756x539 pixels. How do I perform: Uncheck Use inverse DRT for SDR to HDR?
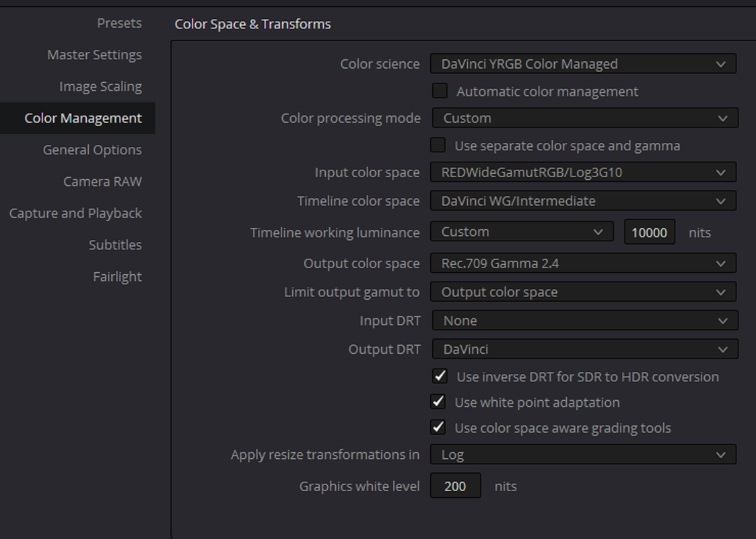pos(440,376)
